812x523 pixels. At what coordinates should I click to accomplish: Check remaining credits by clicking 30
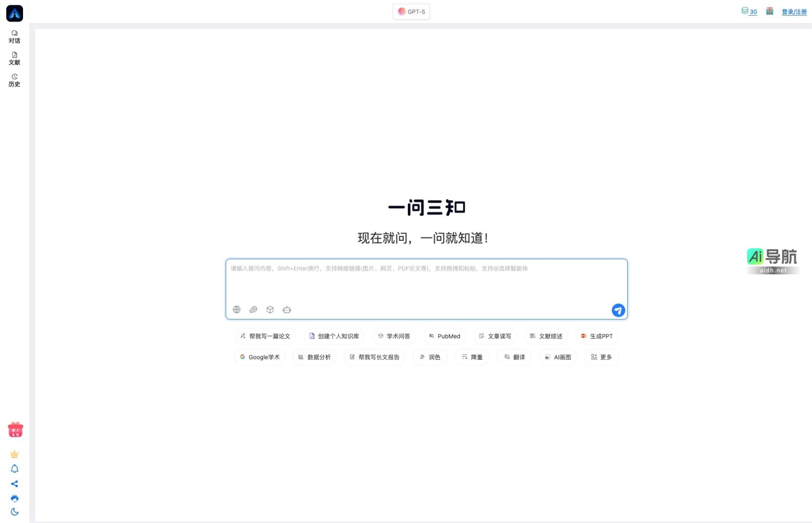pyautogui.click(x=749, y=12)
